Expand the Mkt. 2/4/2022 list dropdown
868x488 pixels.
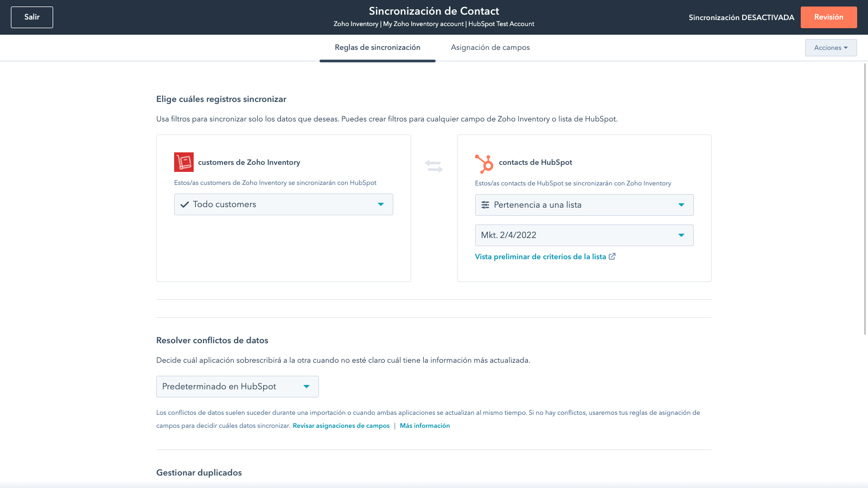point(682,235)
